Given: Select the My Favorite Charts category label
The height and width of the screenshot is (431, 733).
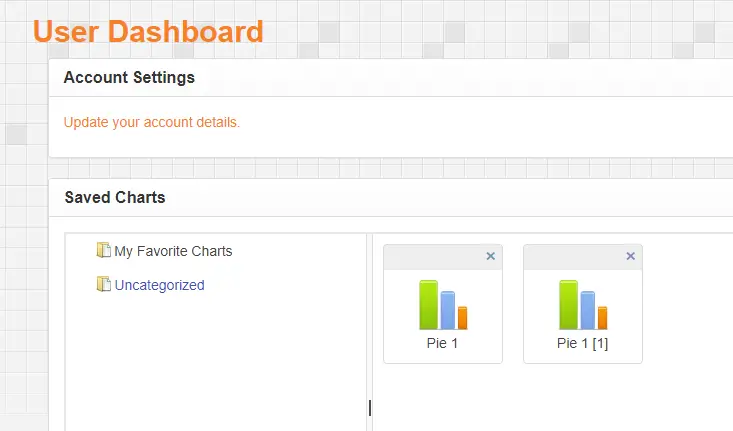Looking at the screenshot, I should point(173,251).
